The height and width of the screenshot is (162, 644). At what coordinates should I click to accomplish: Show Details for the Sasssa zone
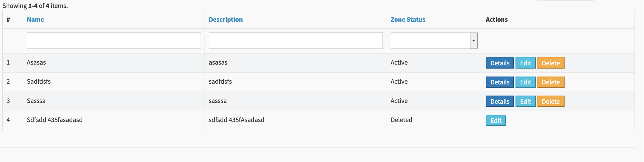click(x=500, y=101)
